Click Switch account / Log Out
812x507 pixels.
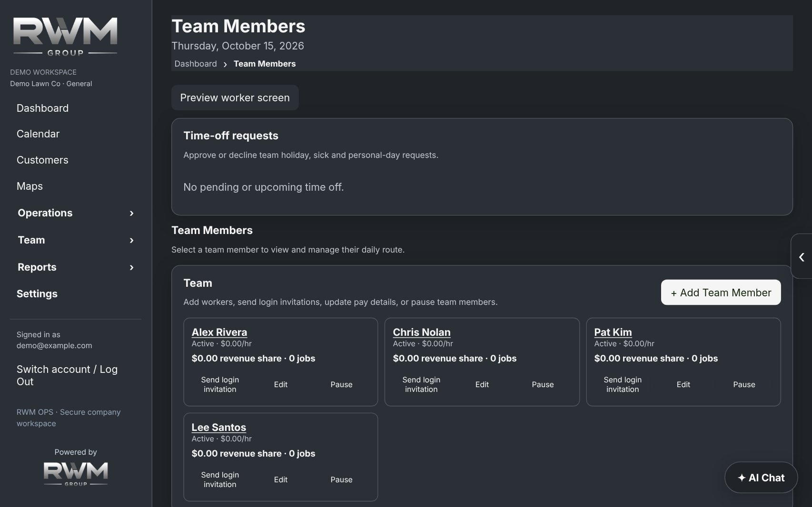(x=67, y=375)
